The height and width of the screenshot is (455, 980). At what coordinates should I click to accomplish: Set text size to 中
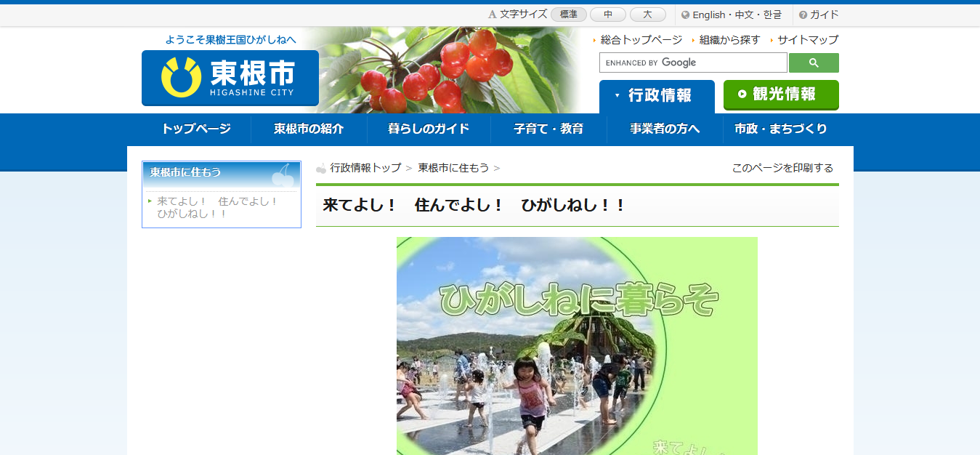pyautogui.click(x=608, y=15)
